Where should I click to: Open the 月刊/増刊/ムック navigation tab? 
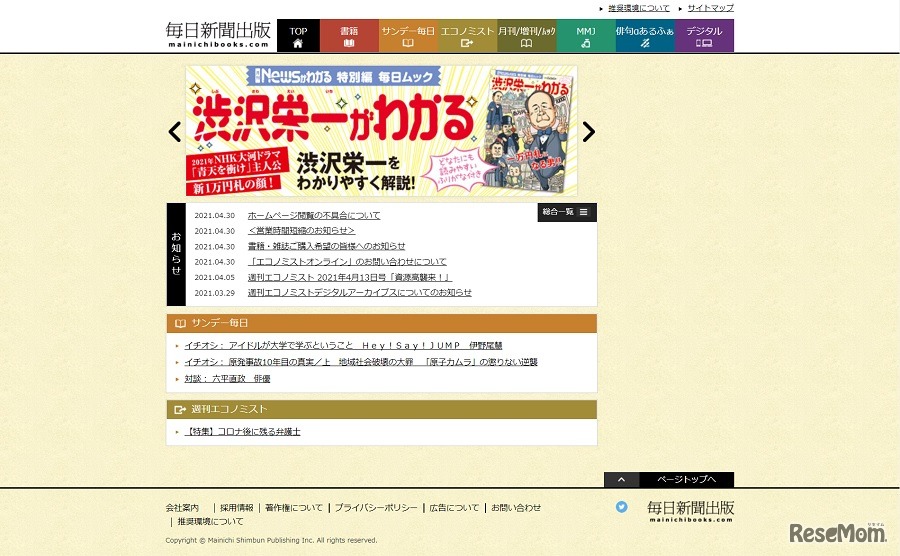pos(526,36)
